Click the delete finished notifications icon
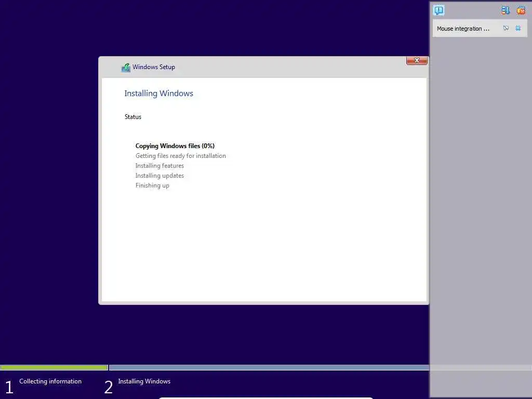This screenshot has width=532, height=399. click(521, 10)
